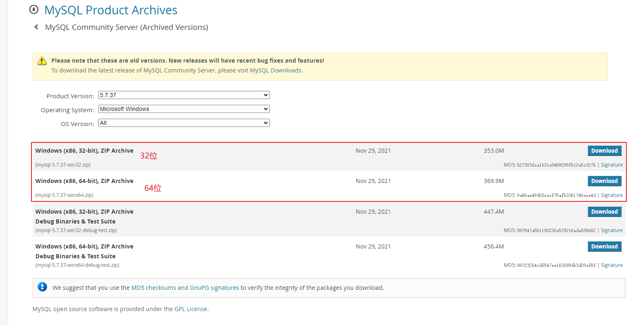Click the 447.4M file size
Viewport: 644px width, 325px height.
tap(494, 212)
